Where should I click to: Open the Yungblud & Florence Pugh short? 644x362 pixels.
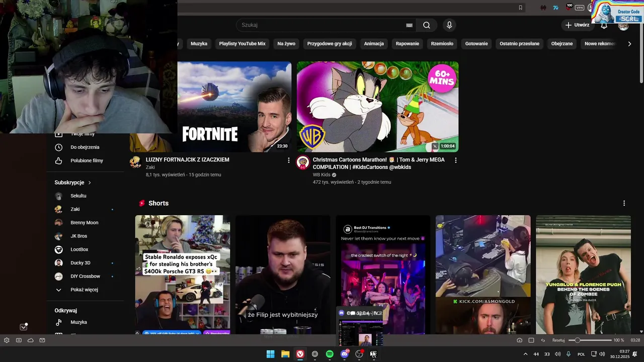click(583, 275)
